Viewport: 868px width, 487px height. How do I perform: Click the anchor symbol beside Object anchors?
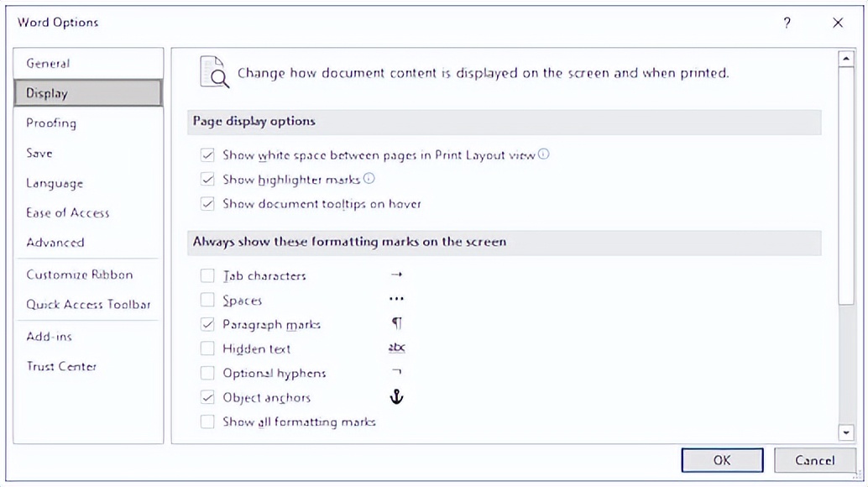point(397,397)
